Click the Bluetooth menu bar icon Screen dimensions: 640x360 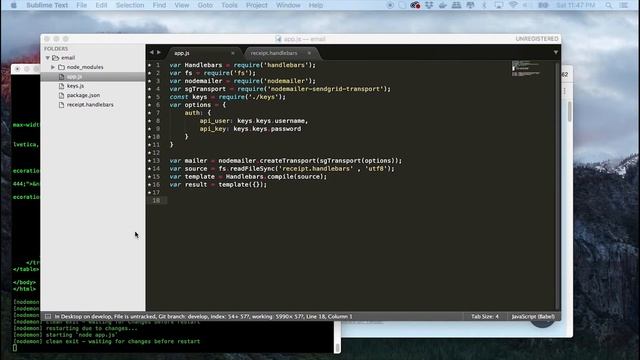click(484, 5)
